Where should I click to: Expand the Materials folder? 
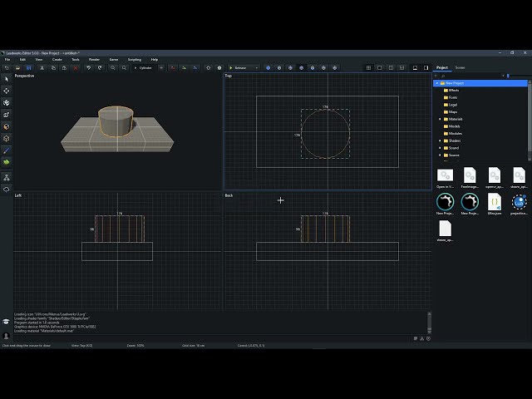click(x=441, y=119)
